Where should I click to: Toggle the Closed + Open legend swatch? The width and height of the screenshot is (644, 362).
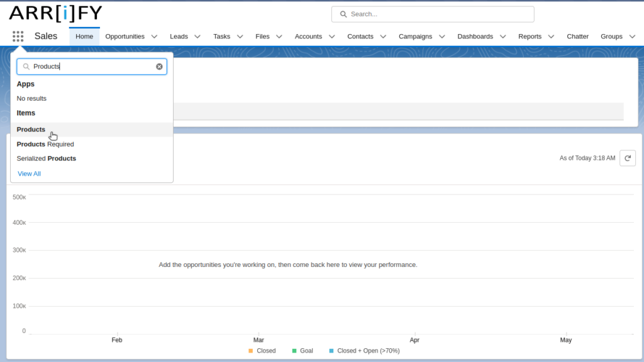click(331, 351)
